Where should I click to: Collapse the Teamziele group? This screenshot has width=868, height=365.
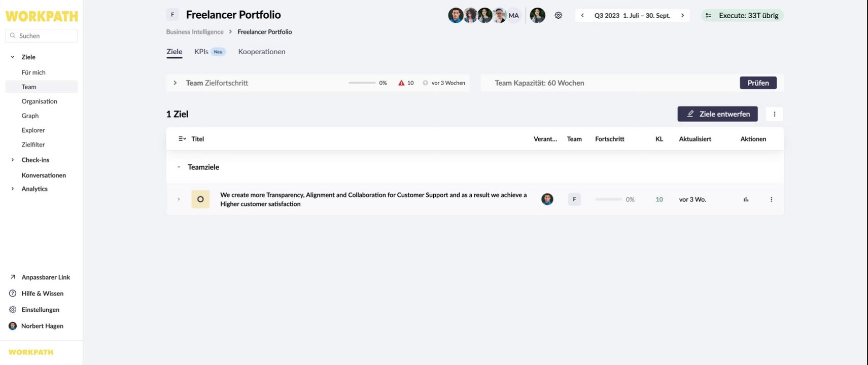click(x=179, y=167)
